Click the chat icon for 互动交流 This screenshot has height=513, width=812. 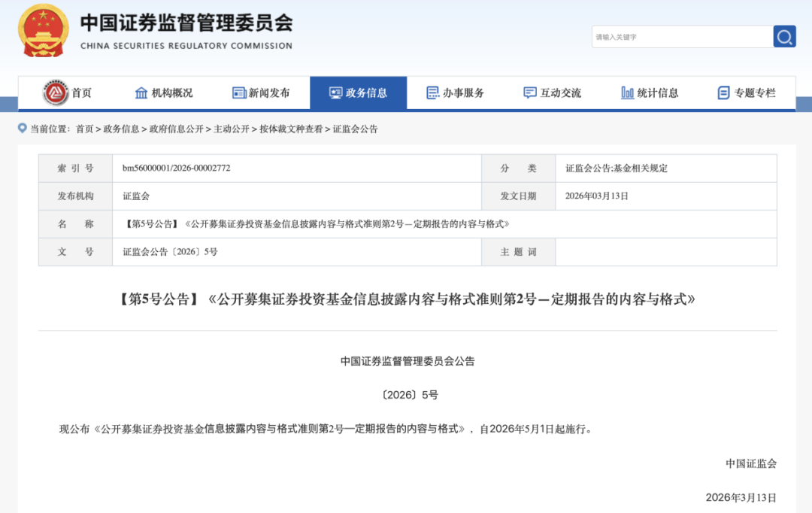tap(530, 93)
